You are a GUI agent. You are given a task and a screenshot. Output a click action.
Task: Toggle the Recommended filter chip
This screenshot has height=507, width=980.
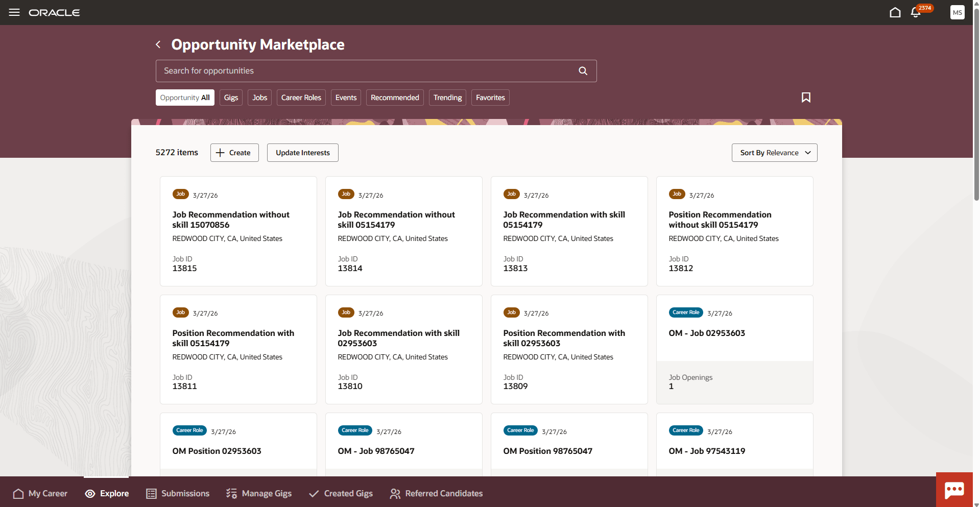coord(395,98)
